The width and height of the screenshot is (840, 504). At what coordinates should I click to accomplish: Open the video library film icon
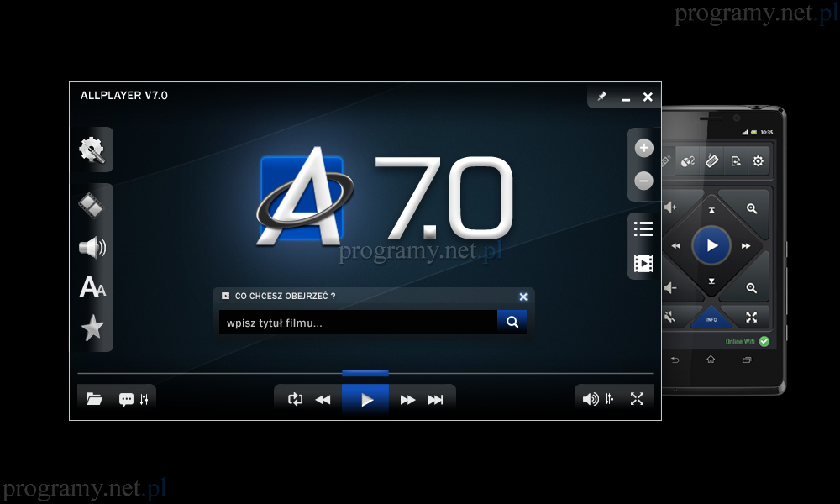[643, 263]
